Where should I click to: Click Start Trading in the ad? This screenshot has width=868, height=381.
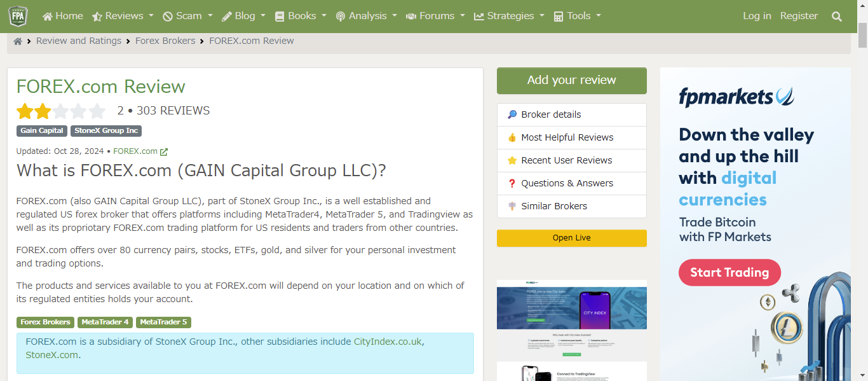(x=729, y=272)
